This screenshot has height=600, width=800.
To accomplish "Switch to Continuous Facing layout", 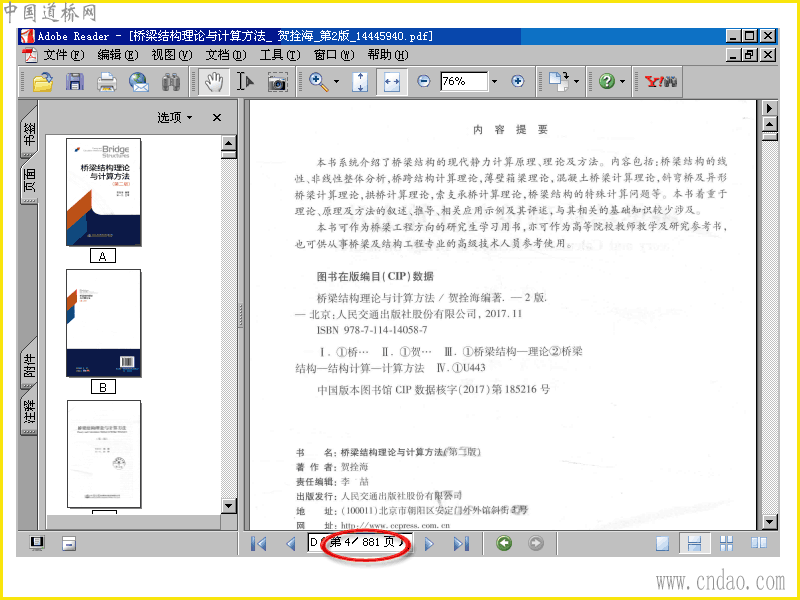I will pos(726,544).
